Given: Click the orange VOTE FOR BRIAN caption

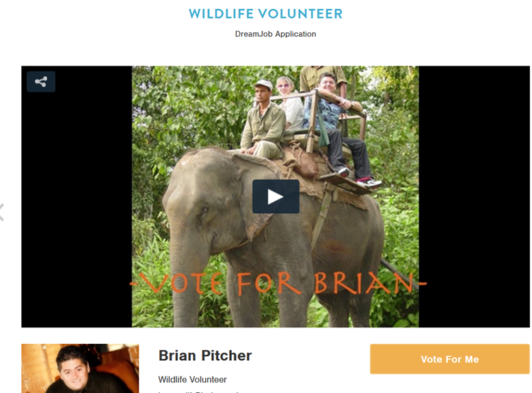Looking at the screenshot, I should point(278,284).
